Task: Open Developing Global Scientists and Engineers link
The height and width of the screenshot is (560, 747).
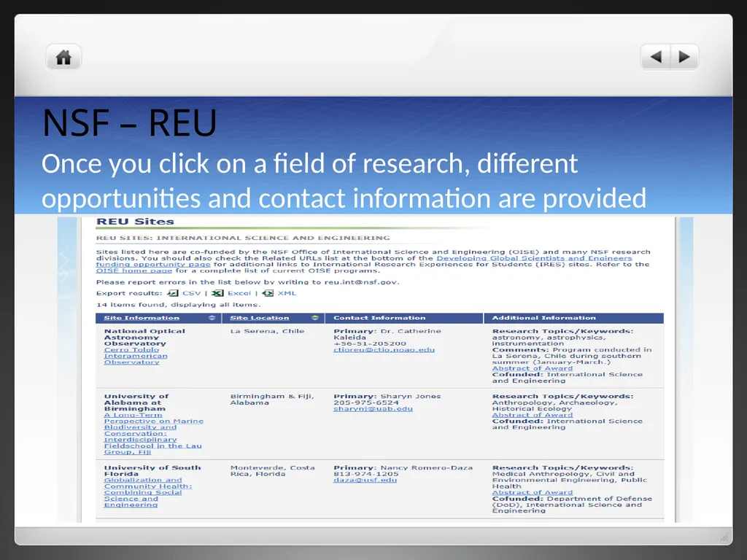Action: (x=534, y=258)
